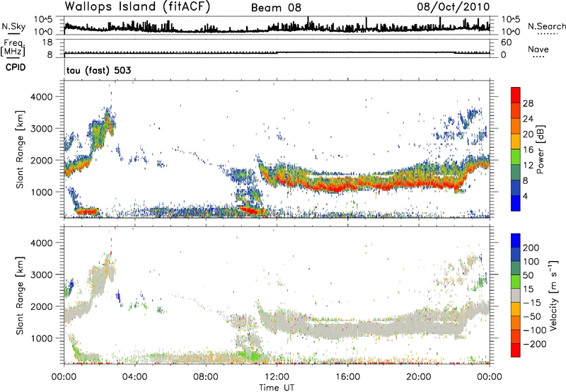Image resolution: width=566 pixels, height=392 pixels.
Task: Click the 'tau (fast) 503' text
Action: (98, 70)
